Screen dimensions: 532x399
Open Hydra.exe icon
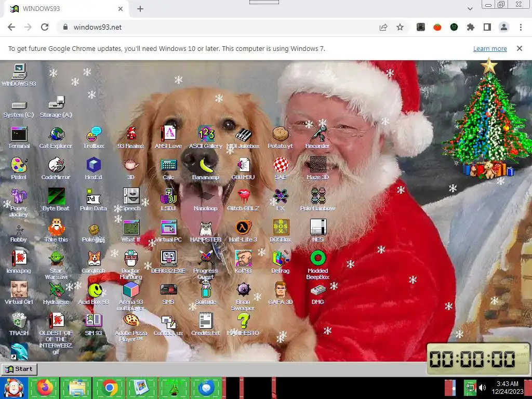[56, 293]
